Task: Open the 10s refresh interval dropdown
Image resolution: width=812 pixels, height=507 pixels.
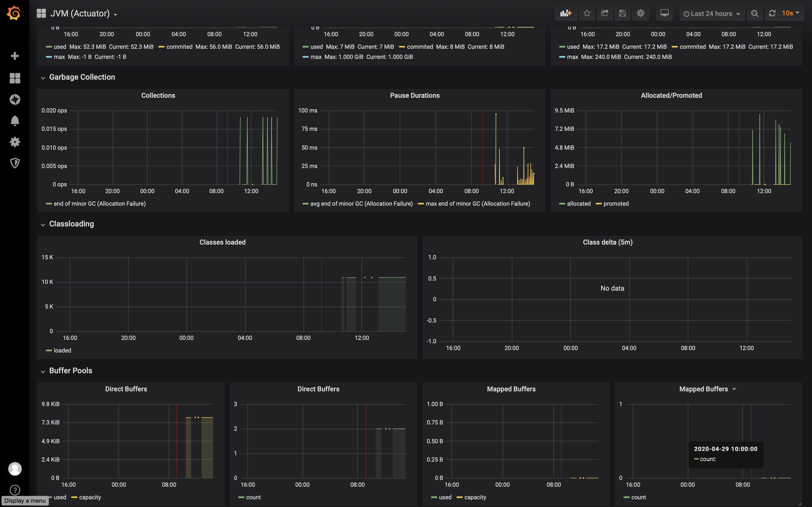Action: pos(790,14)
